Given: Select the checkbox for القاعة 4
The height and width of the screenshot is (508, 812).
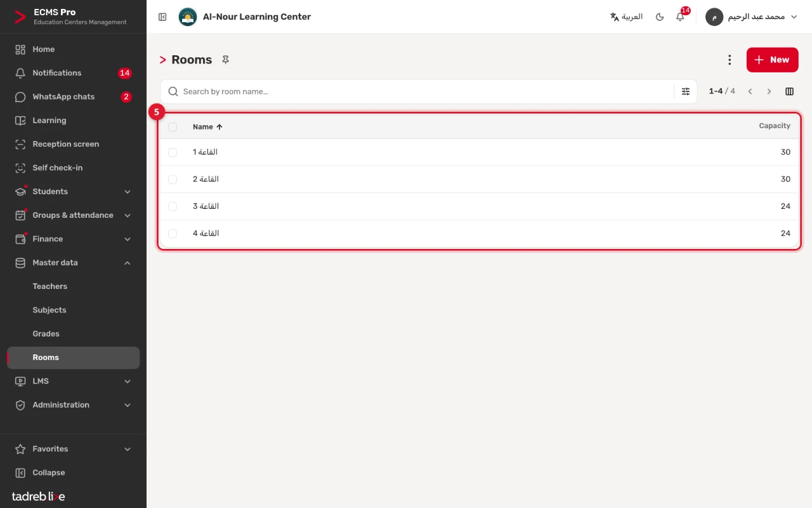Looking at the screenshot, I should click(x=173, y=234).
